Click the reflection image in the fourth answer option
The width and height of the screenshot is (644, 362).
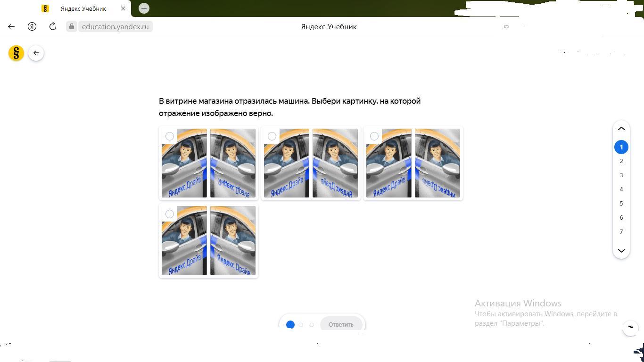(x=233, y=240)
